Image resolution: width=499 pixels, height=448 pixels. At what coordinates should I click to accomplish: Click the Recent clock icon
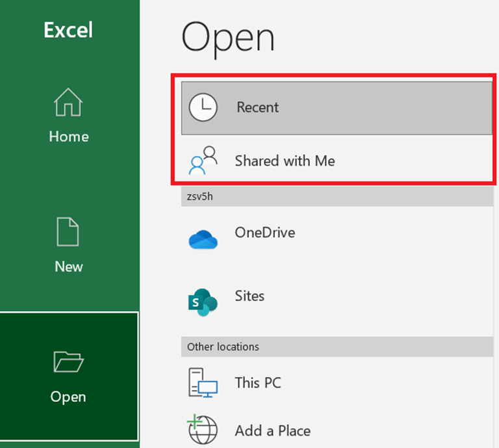pos(203,107)
